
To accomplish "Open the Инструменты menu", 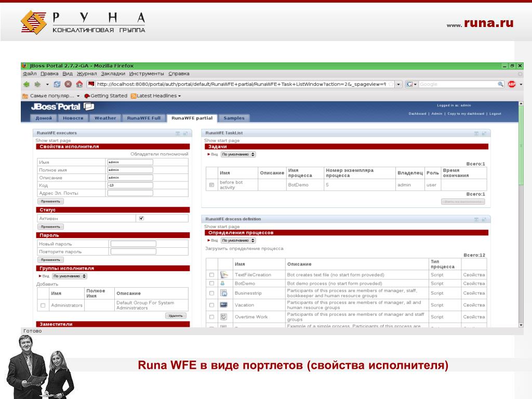I will [x=146, y=74].
